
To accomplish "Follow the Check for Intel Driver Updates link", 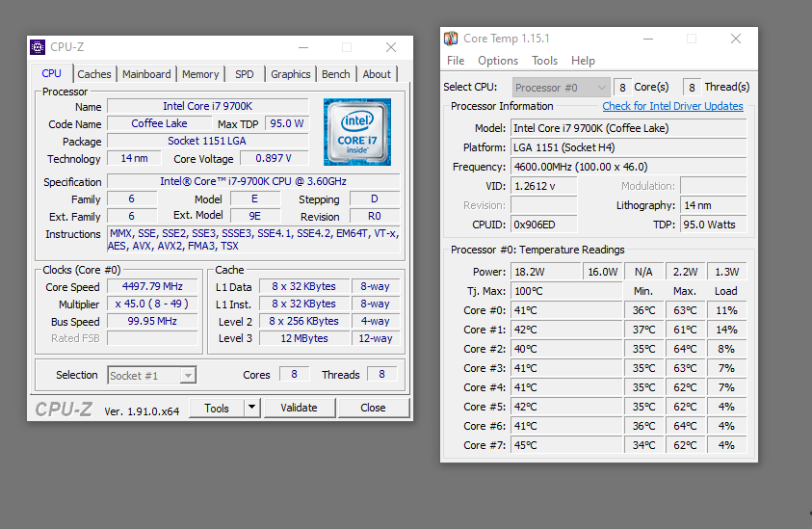I will (672, 106).
